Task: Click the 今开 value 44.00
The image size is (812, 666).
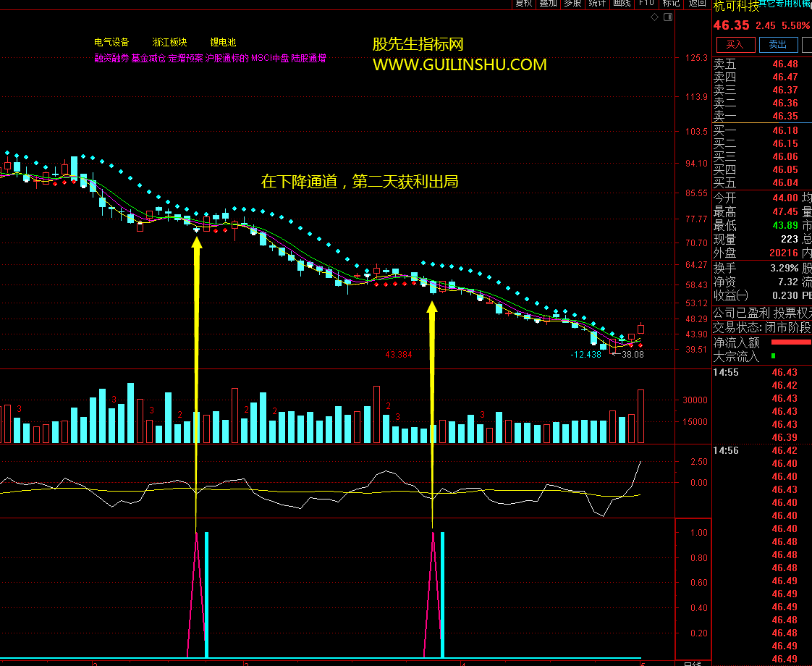Action: point(785,198)
